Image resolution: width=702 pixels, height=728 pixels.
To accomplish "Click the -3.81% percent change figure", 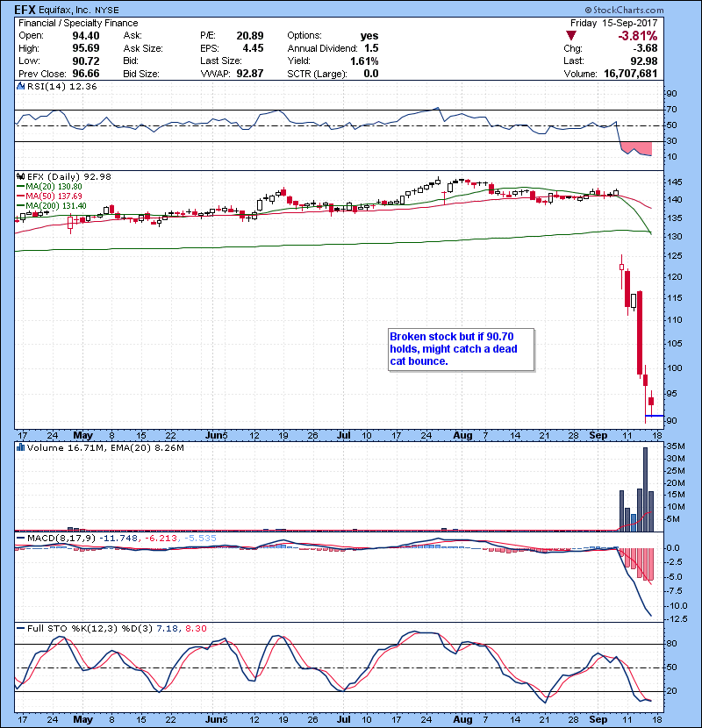I will point(637,36).
